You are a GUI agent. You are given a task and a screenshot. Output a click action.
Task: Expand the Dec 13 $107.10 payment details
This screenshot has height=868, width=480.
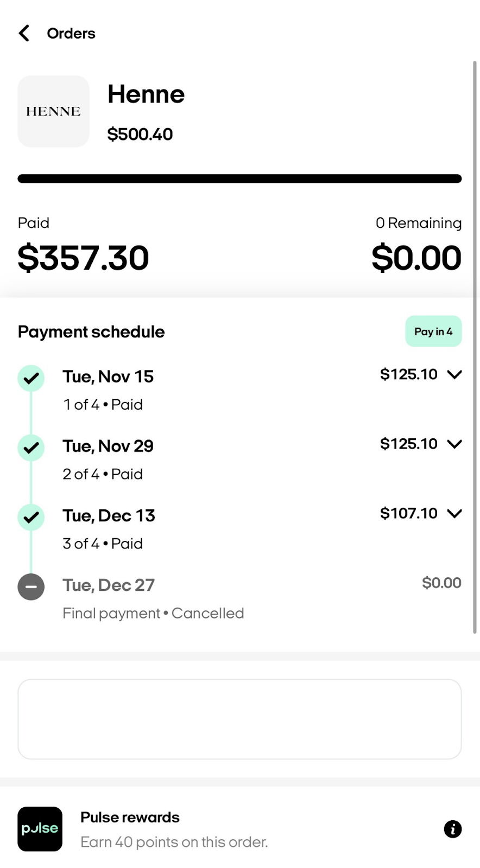[454, 513]
